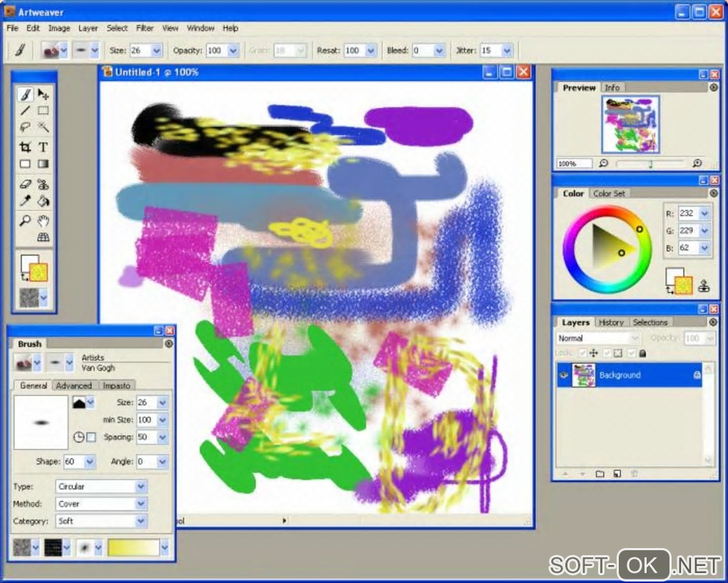Select the Rectangular Selection tool

[43, 111]
